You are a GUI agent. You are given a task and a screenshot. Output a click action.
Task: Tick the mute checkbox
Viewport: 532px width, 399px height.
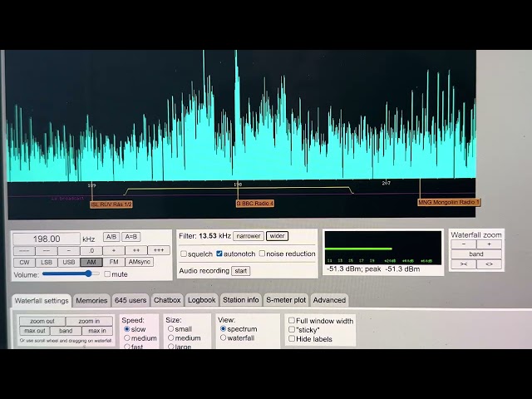point(107,273)
